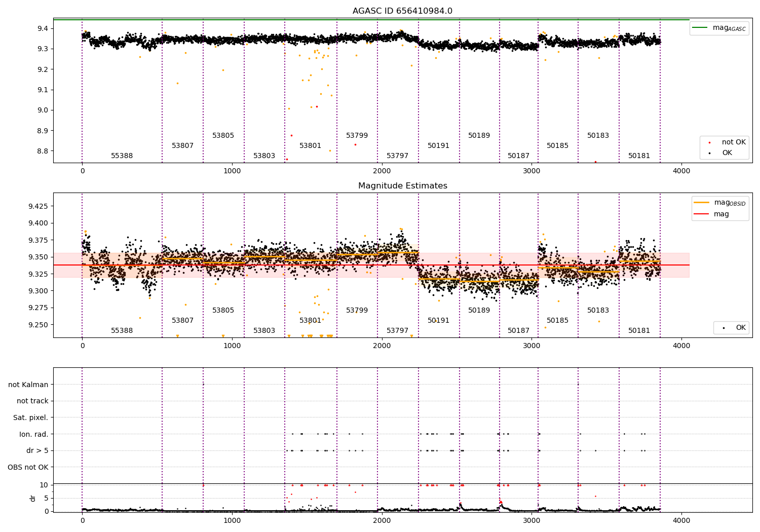Click the 9.0 y-axis tick label
The width and height of the screenshot is (760, 532).
click(43, 110)
